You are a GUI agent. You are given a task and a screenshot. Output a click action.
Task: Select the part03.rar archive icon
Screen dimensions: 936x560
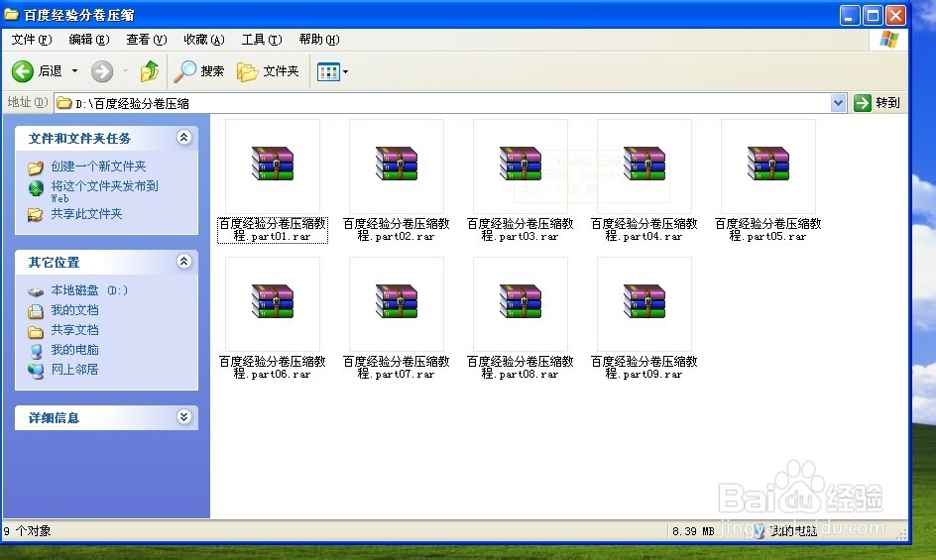pyautogui.click(x=521, y=164)
